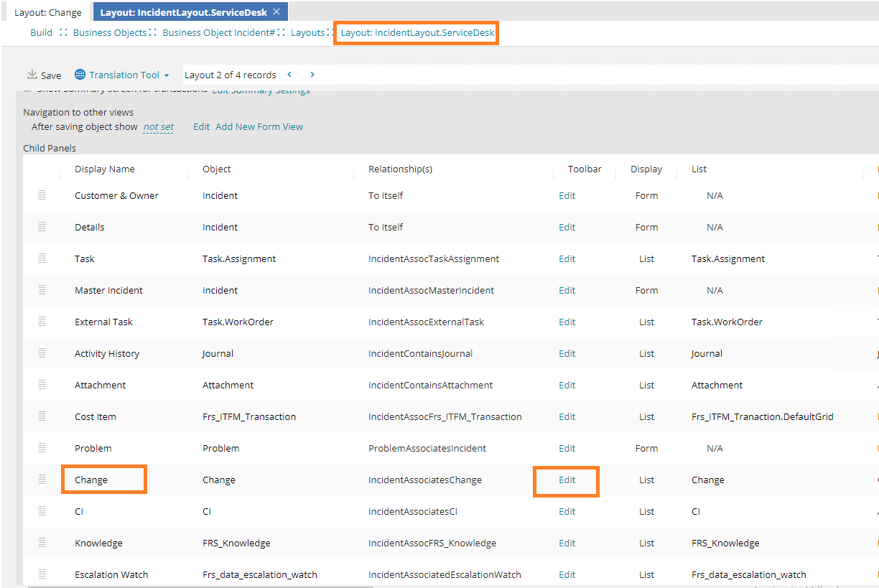Open Business Objects breadcrumb

(109, 32)
